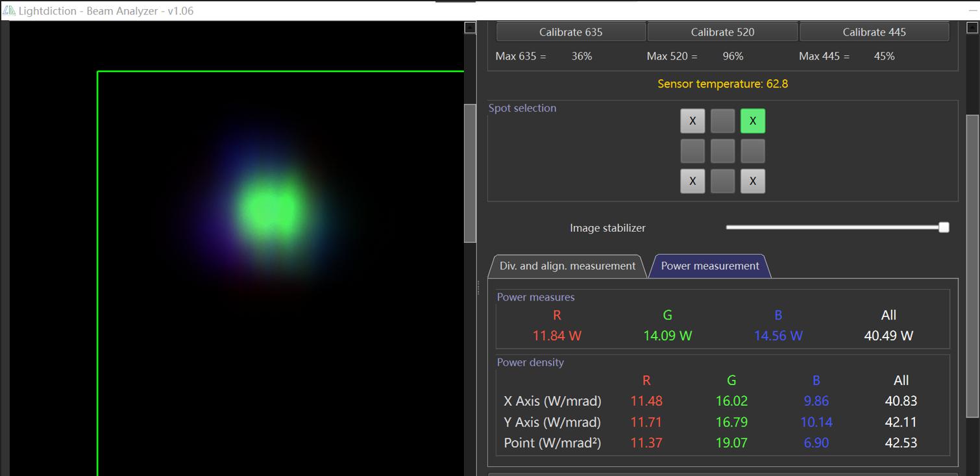This screenshot has width=980, height=476.
Task: Click the green power value 14.09 W
Action: point(667,336)
